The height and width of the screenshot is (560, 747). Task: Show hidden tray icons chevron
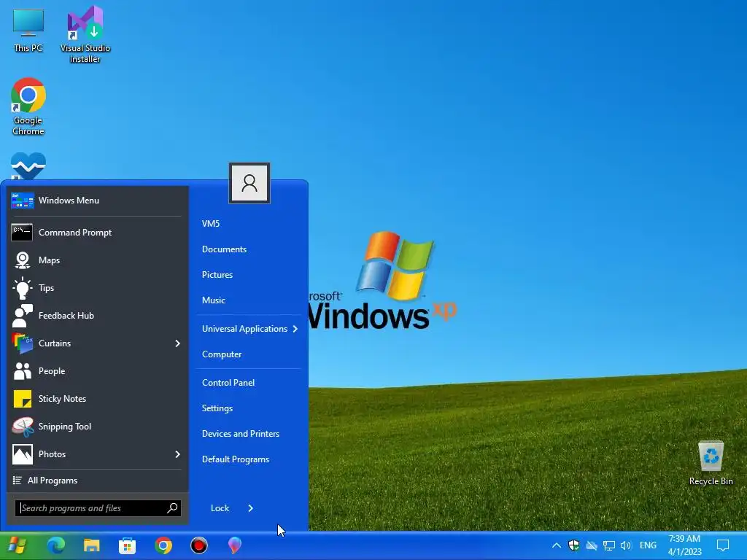pyautogui.click(x=556, y=545)
